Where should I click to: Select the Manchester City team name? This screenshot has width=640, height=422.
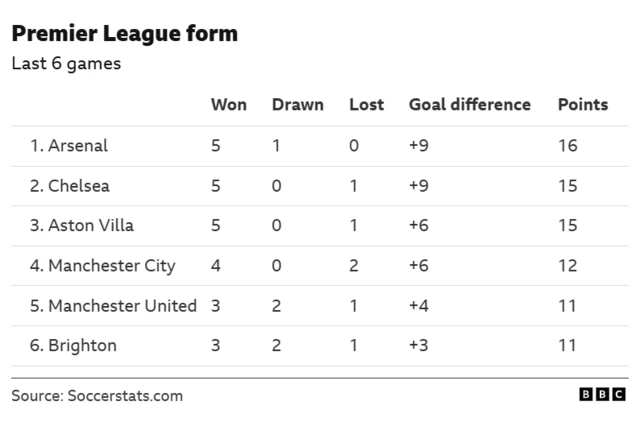[x=102, y=266]
